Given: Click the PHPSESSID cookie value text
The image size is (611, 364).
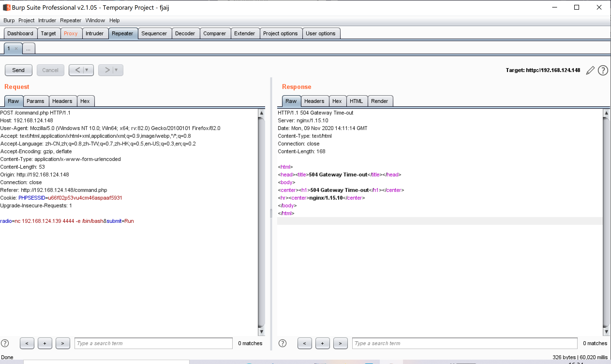Looking at the screenshot, I should pos(85,198).
